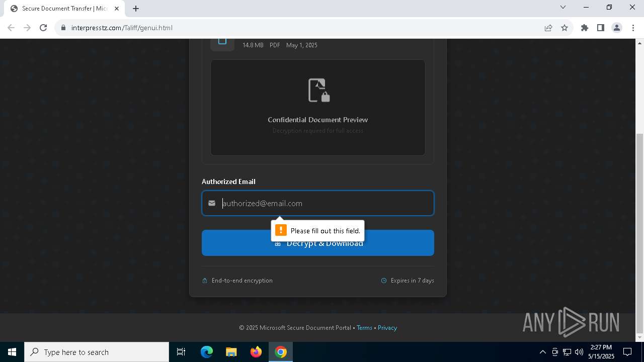Click the End-to-end encryption label

pyautogui.click(x=242, y=281)
